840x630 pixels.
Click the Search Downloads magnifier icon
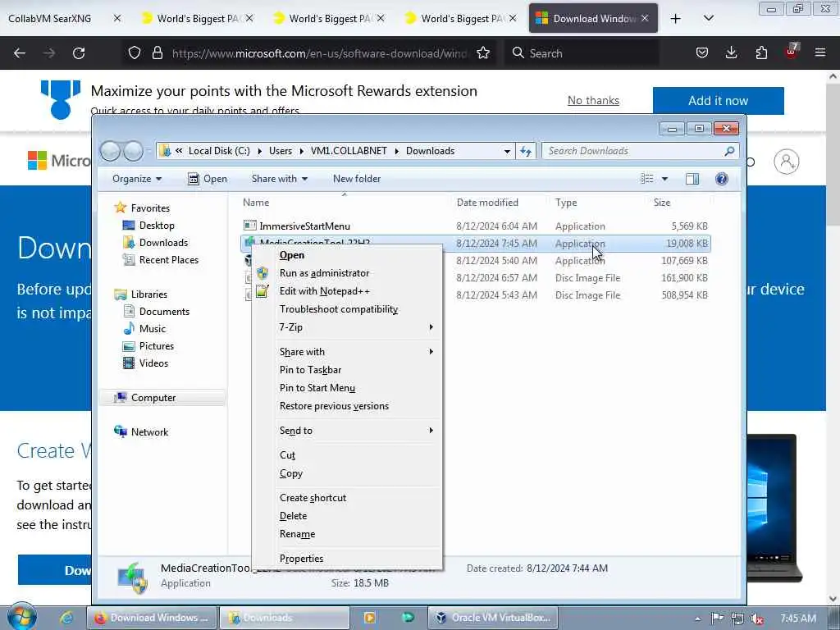729,151
